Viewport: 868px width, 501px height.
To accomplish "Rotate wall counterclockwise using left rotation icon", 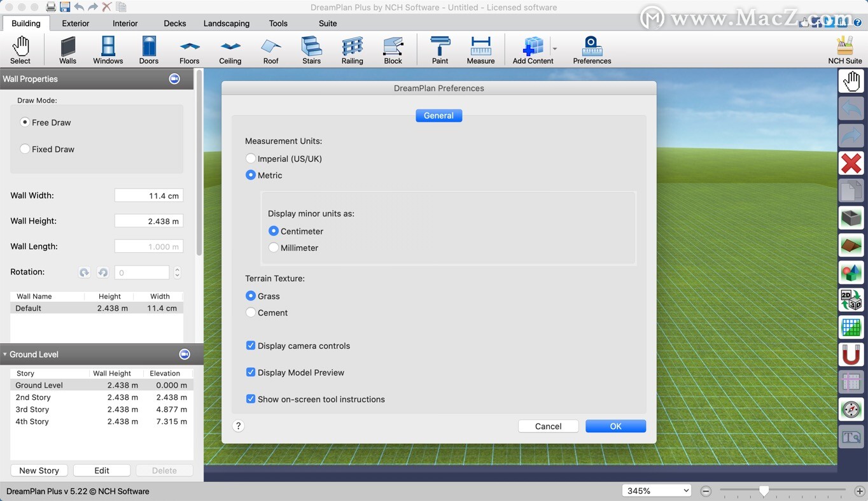I will coord(84,272).
